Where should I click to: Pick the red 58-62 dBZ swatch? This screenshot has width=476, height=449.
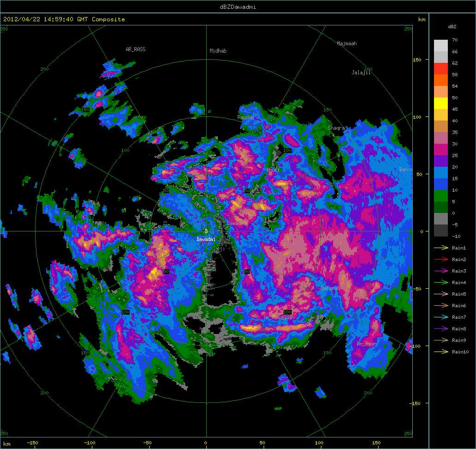point(441,68)
